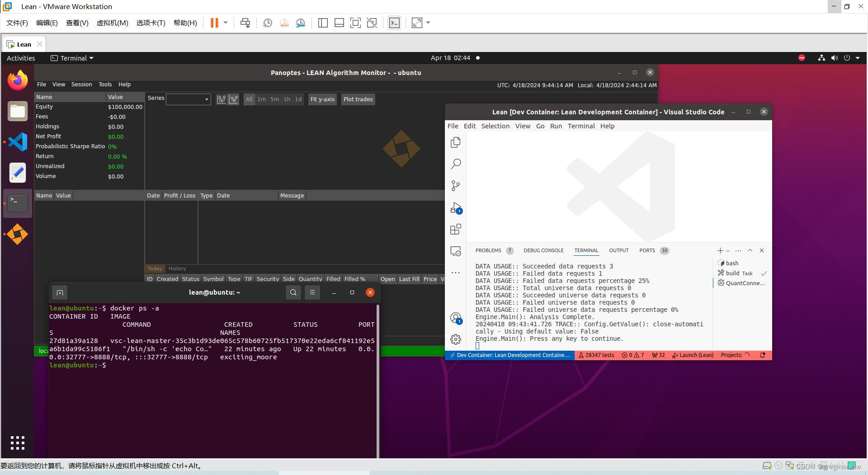Open Session menu in Panoptes
The image size is (868, 475).
[x=81, y=85]
